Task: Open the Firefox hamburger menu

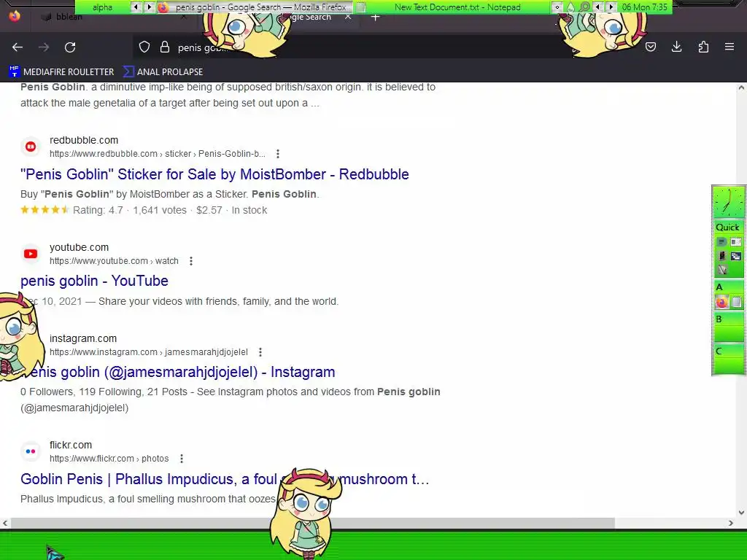Action: click(729, 47)
